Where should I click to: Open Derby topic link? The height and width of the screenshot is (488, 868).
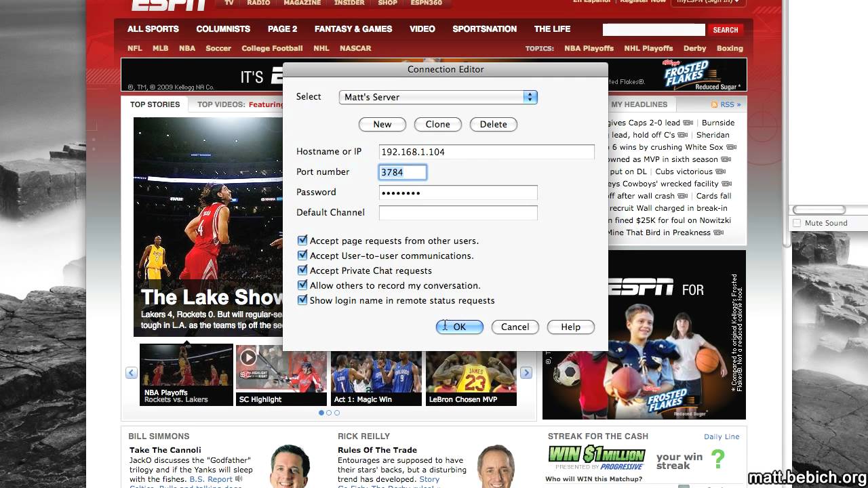click(695, 48)
